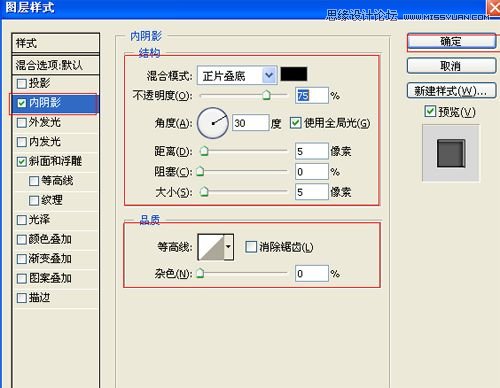Click the 角度 angle field showing 30

click(250, 123)
